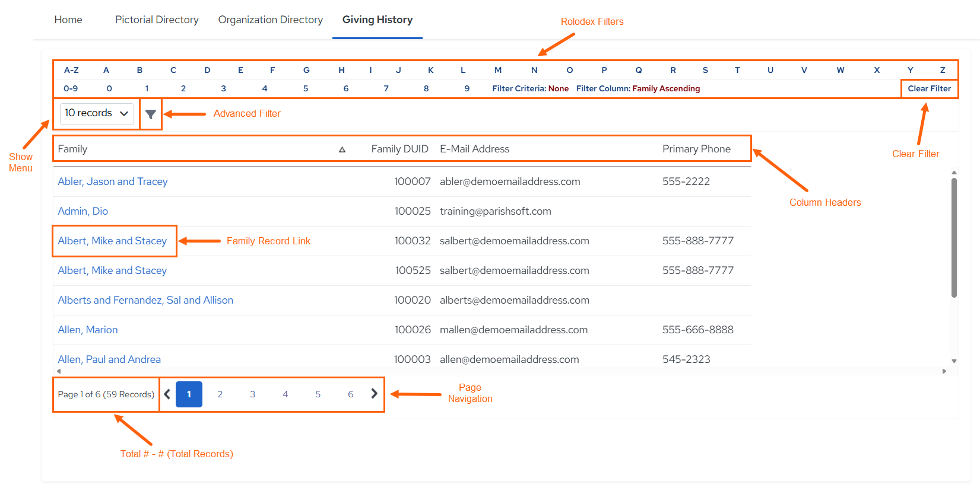Filter families by letter N
980x491 pixels.
click(534, 70)
